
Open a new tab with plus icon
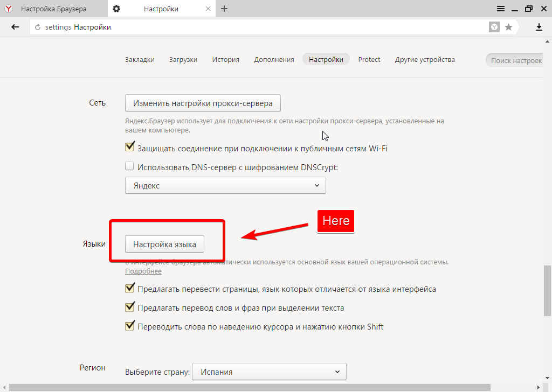(x=224, y=9)
